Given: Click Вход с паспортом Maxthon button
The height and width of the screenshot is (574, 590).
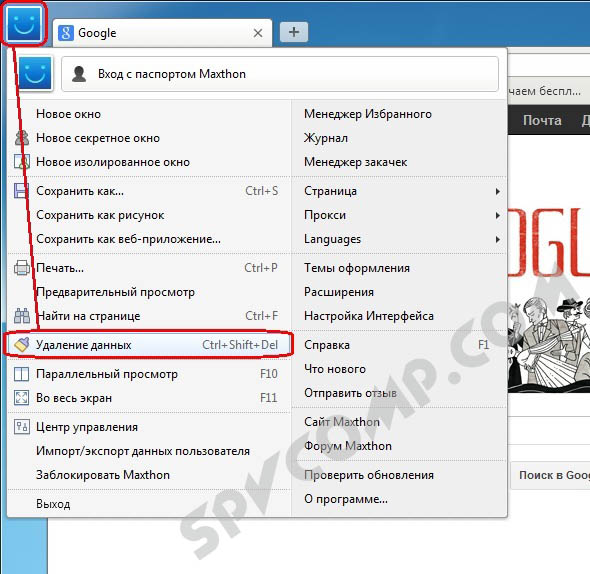Looking at the screenshot, I should (x=280, y=74).
